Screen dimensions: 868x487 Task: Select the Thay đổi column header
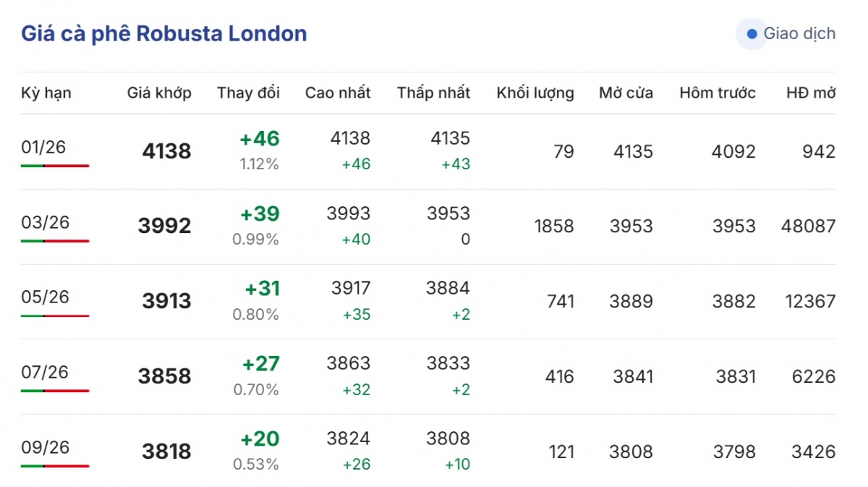tap(248, 93)
